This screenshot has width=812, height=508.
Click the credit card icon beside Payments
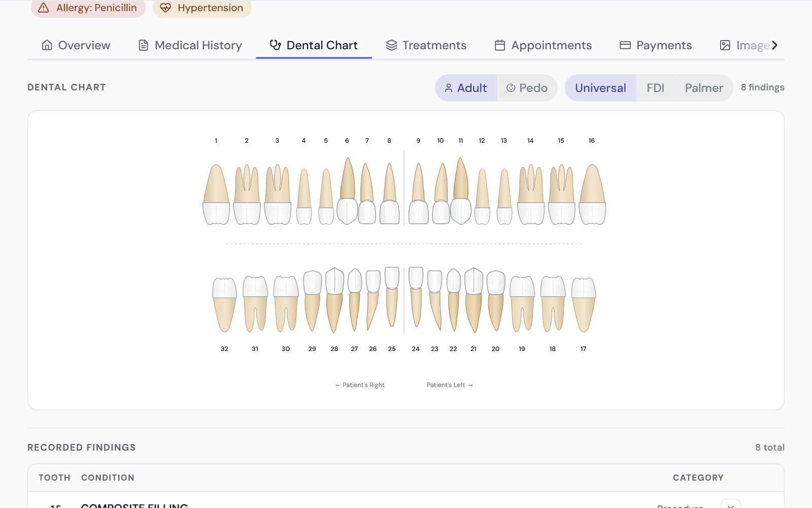pyautogui.click(x=625, y=45)
